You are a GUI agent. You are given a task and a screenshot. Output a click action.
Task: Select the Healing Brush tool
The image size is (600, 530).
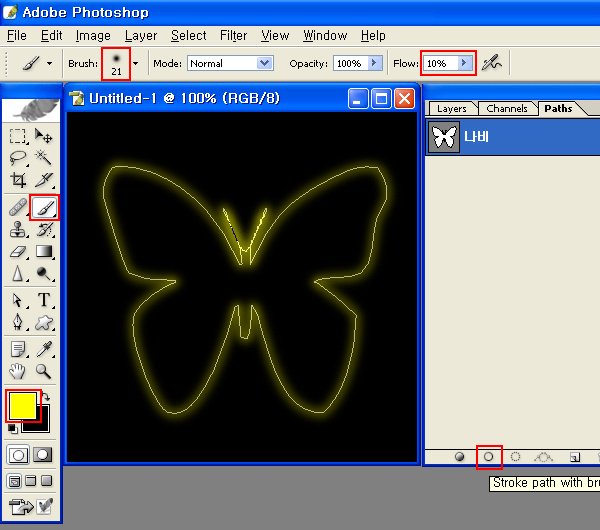[18, 208]
